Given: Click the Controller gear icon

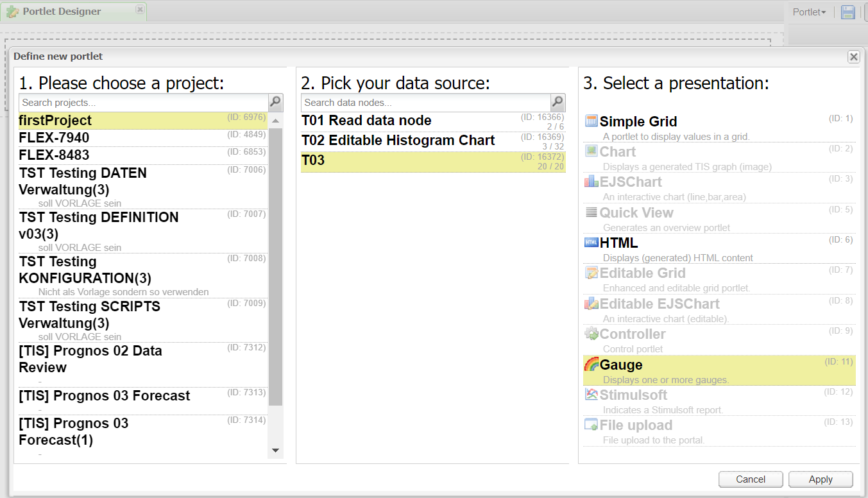Looking at the screenshot, I should click(591, 334).
